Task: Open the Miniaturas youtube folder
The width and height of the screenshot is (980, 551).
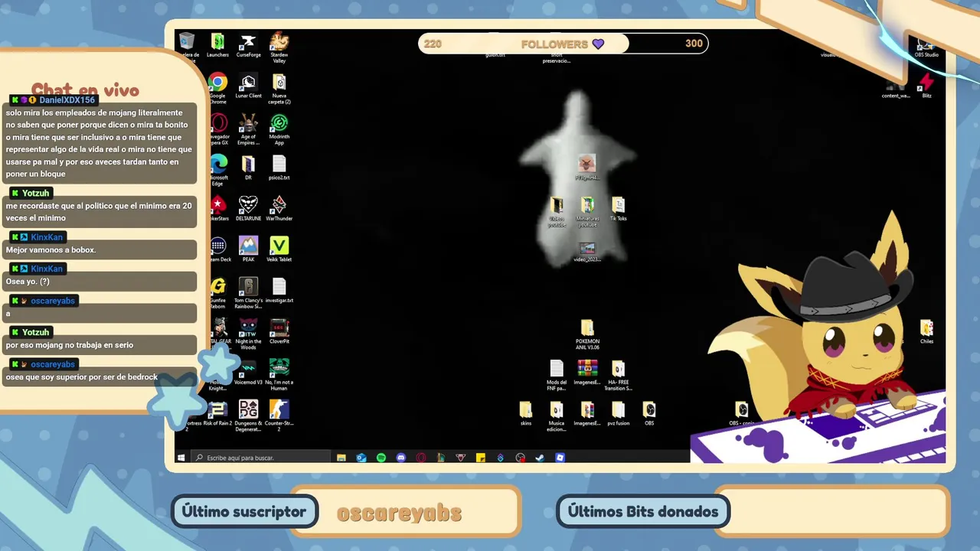Action: point(587,212)
